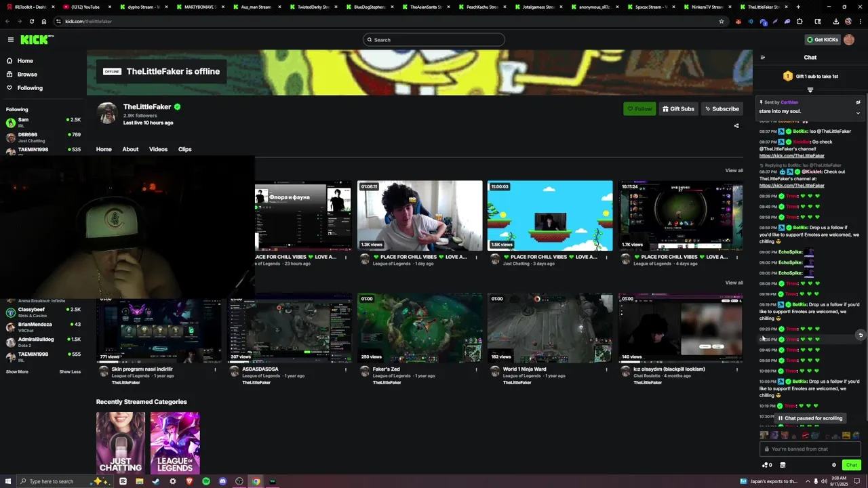
Task: Open options for ASDASDASDSA clip
Action: click(x=346, y=369)
